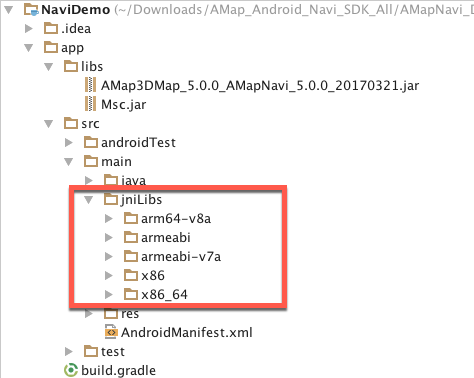Expand the java folder arrow
Image resolution: width=474 pixels, height=378 pixels.
(89, 180)
